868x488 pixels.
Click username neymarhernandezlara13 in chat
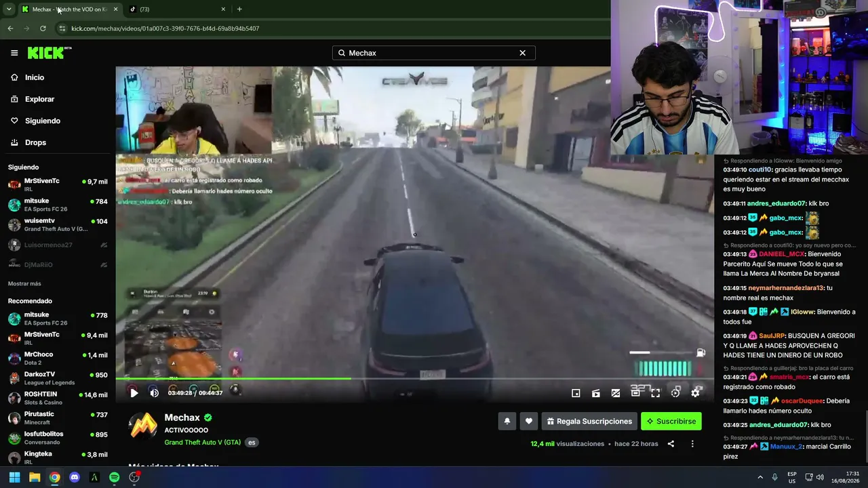pyautogui.click(x=786, y=288)
